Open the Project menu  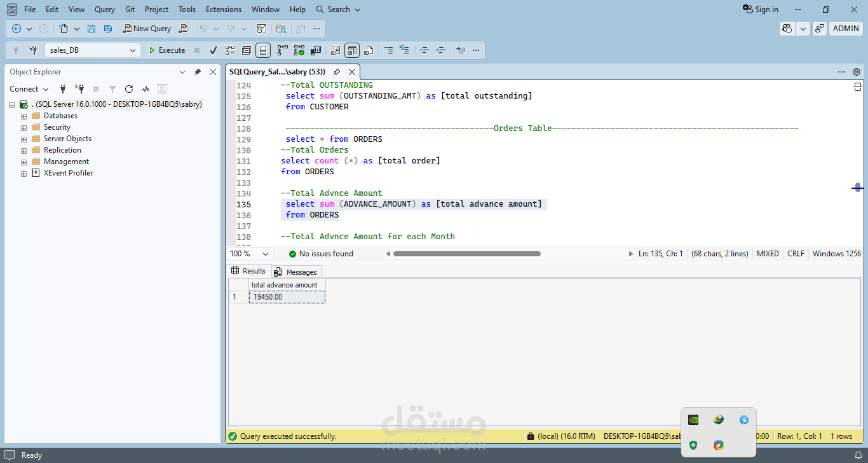coord(156,10)
